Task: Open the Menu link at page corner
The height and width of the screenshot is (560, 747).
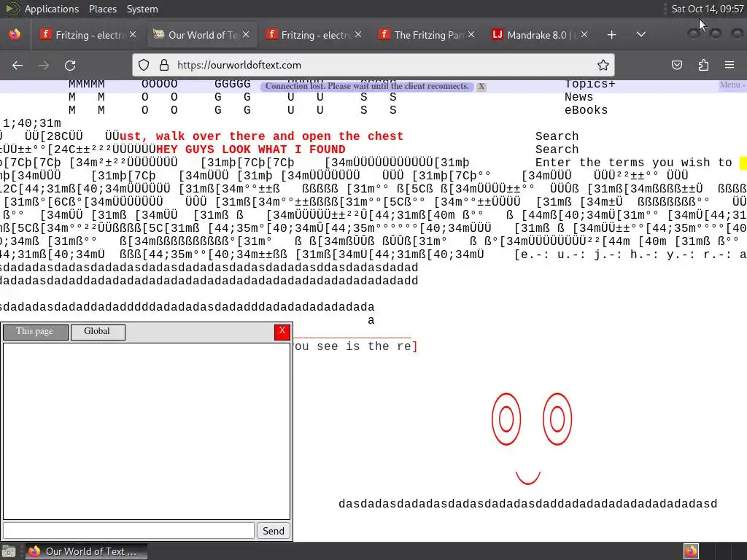Action: tap(731, 85)
